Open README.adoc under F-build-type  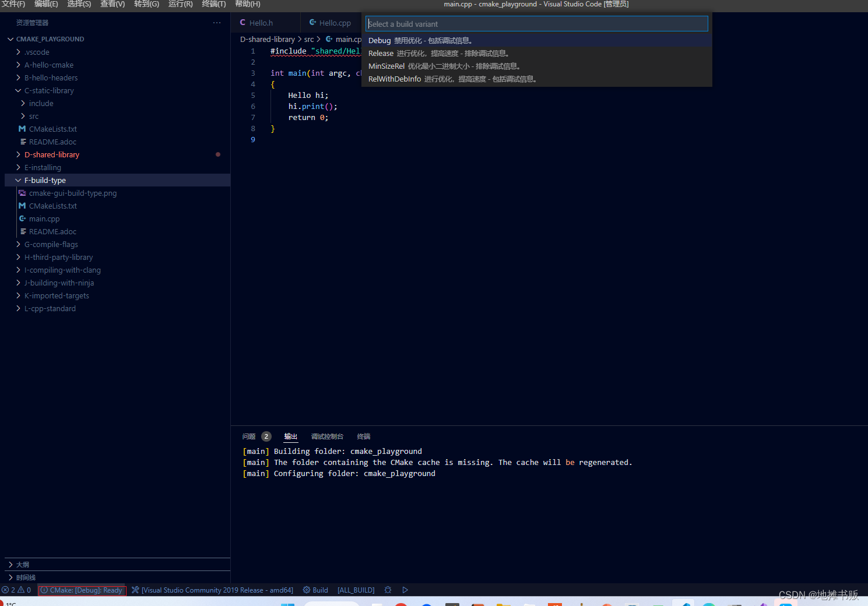[52, 231]
